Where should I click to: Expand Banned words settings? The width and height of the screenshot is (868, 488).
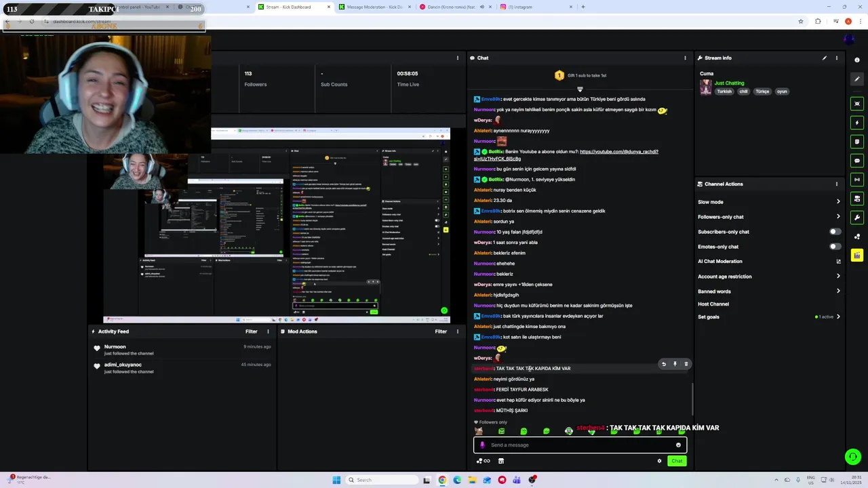[838, 291]
